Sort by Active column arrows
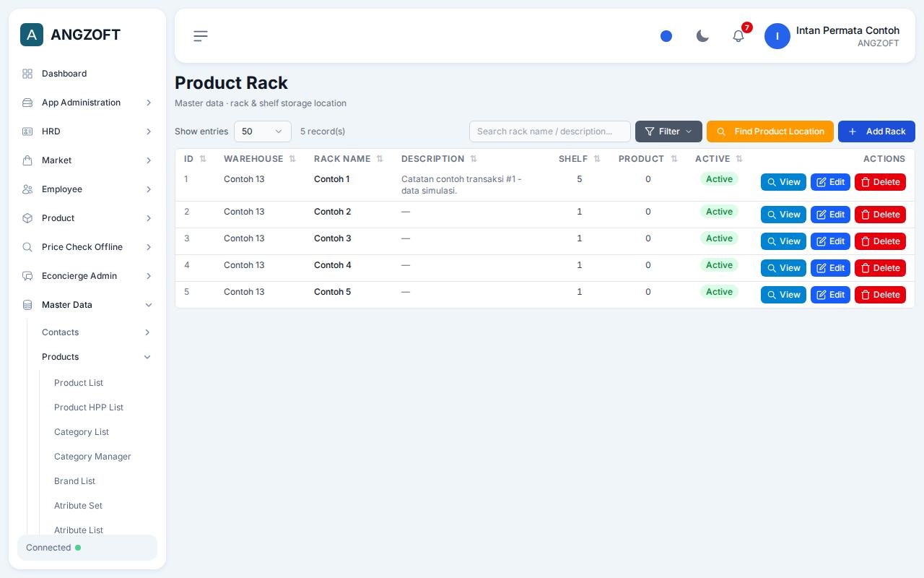This screenshot has width=924, height=578. pyautogui.click(x=739, y=159)
